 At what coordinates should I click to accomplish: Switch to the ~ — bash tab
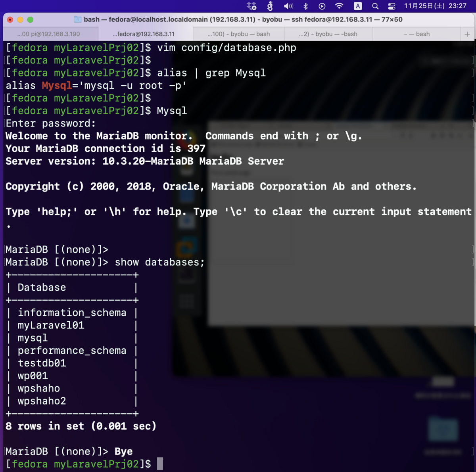coord(416,34)
